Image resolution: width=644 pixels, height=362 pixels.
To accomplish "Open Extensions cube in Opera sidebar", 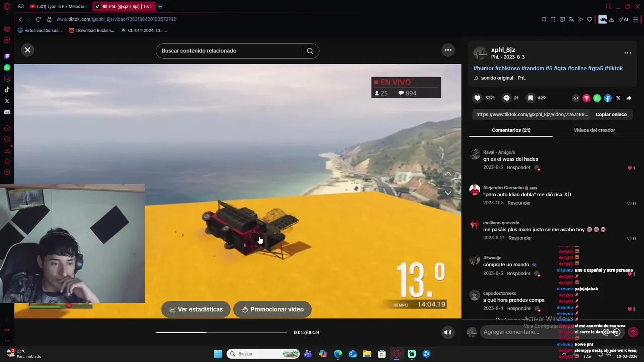I will (7, 161).
